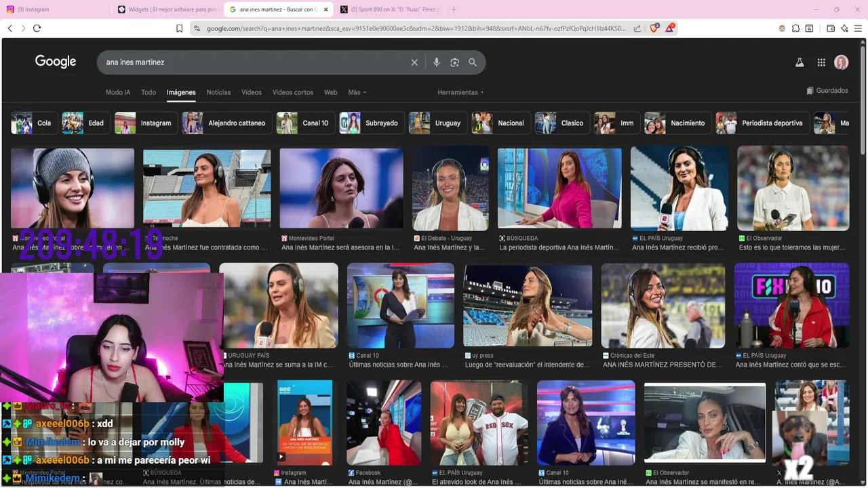The width and height of the screenshot is (868, 488).
Task: Submit search with the magnifying glass icon
Action: pos(473,62)
